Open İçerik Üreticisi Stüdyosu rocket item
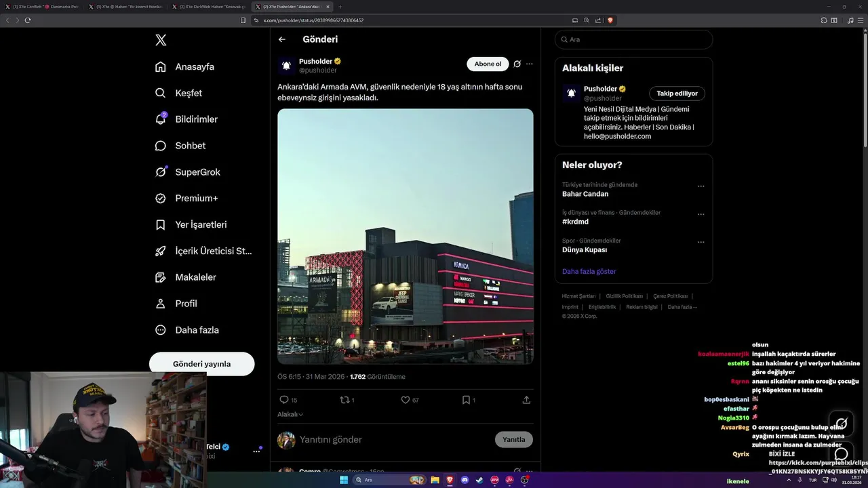 coord(203,251)
